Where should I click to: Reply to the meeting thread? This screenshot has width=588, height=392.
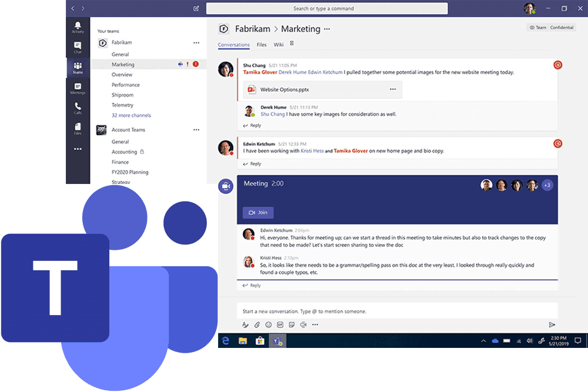click(252, 285)
